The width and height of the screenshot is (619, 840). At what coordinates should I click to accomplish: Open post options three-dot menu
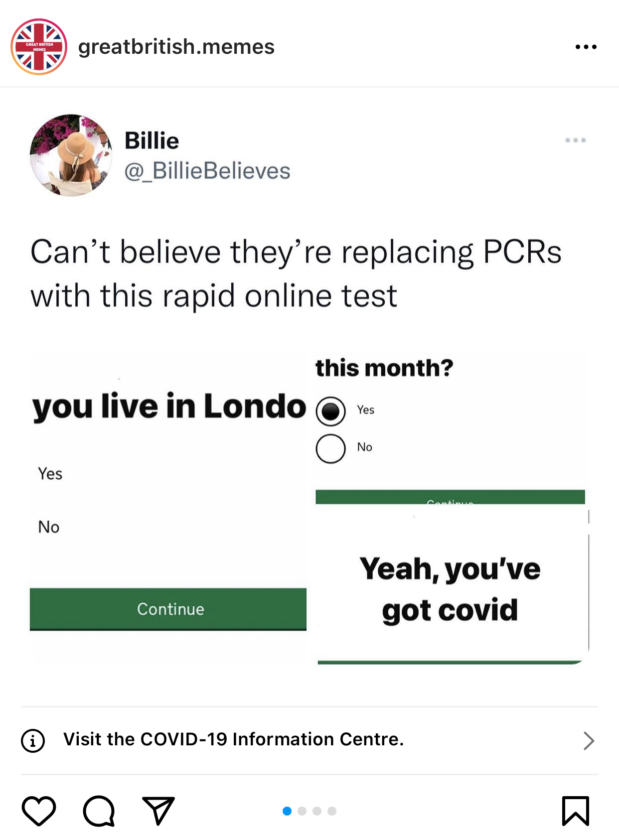(586, 47)
